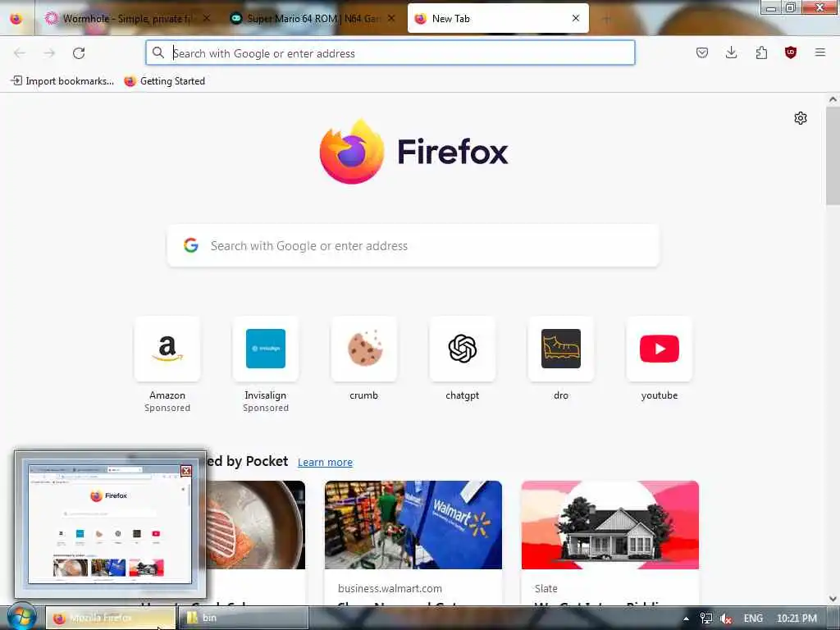Screen dimensions: 840x630
Task: Click business.walmart.com source text
Action: point(390,588)
